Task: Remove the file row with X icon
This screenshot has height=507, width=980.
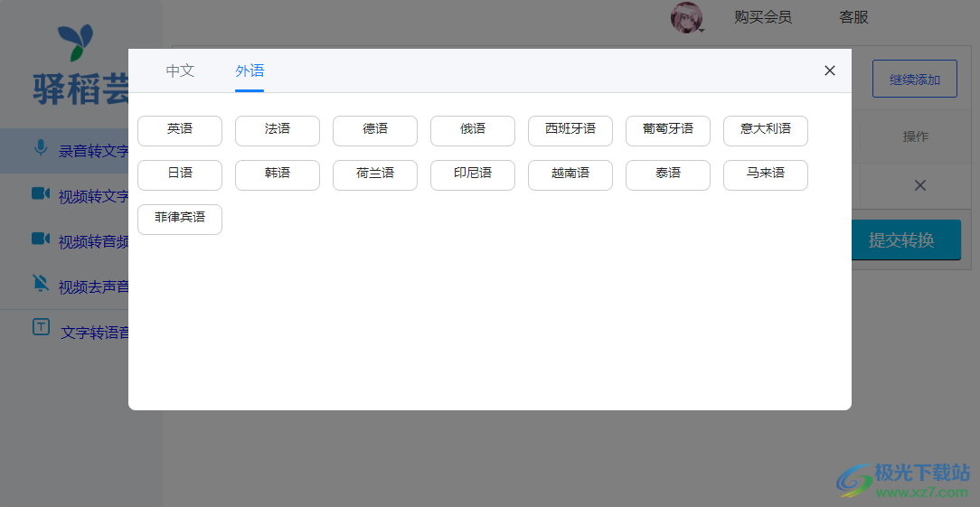Action: 919,185
